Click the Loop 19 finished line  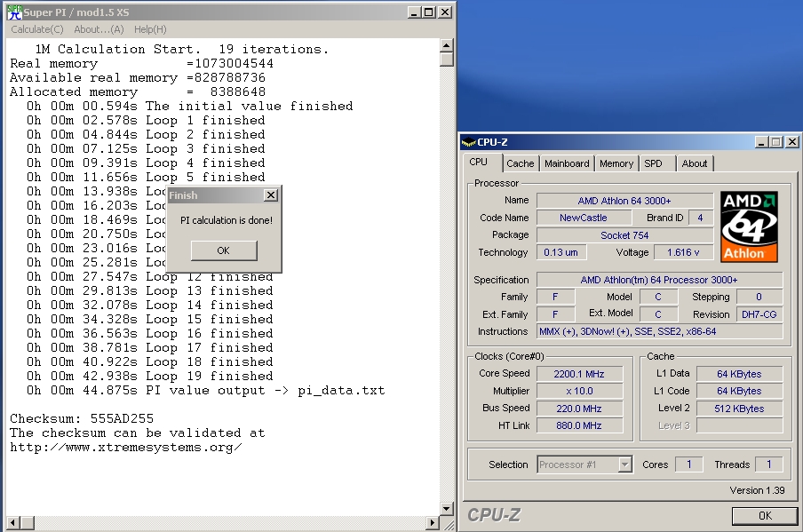149,377
